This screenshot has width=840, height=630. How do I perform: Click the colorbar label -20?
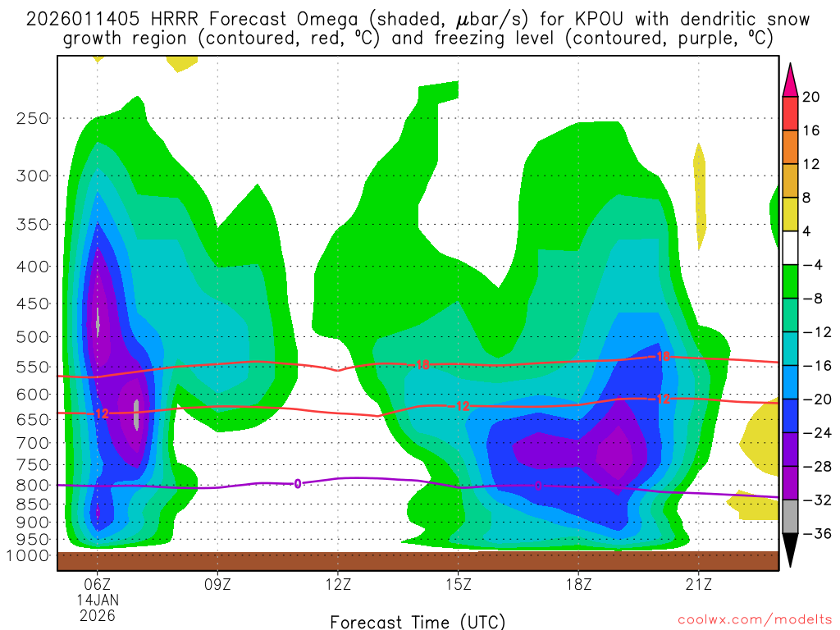(x=817, y=399)
